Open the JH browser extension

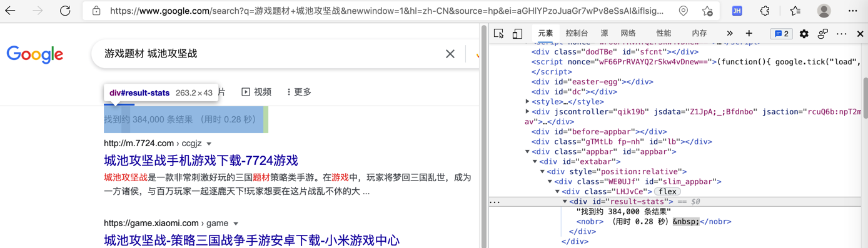tap(737, 11)
